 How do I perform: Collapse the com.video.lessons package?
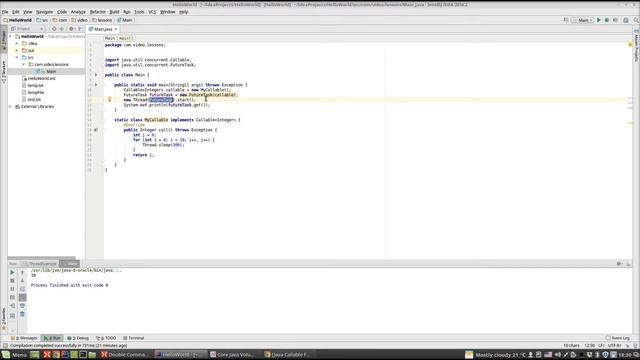coord(23,64)
